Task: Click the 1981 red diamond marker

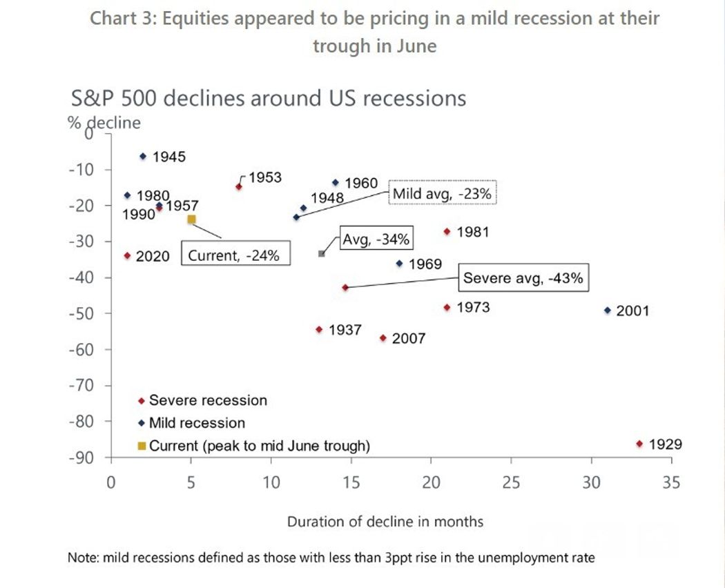Action: [447, 231]
